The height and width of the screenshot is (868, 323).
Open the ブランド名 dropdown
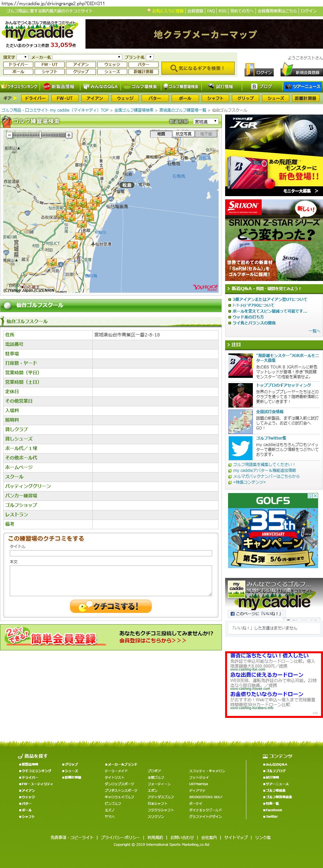click(150, 57)
